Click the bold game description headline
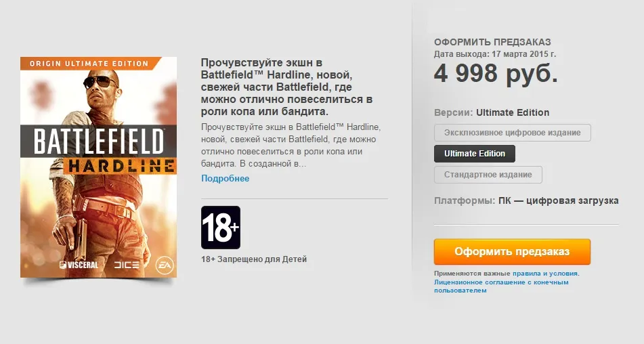 tap(286, 87)
